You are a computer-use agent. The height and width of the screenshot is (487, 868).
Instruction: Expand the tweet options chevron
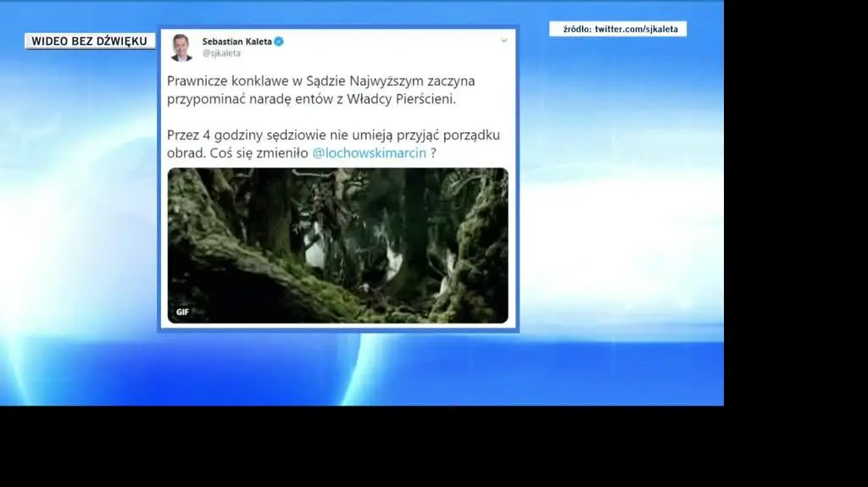pos(504,41)
